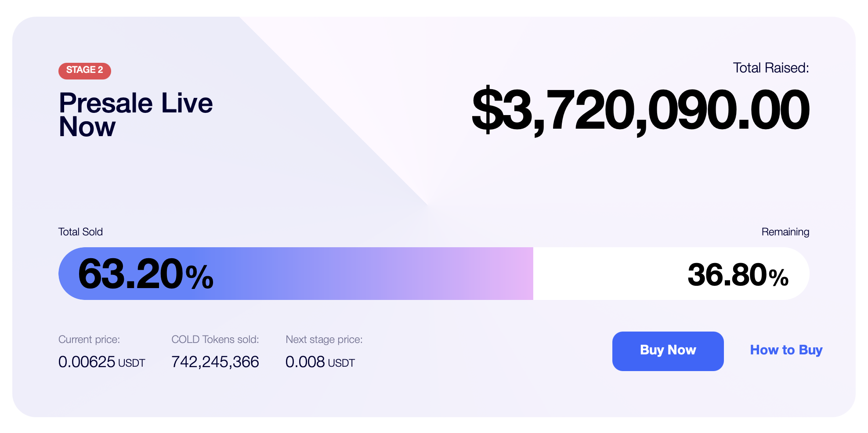This screenshot has width=868, height=433.
Task: Open the How to Buy link
Action: (786, 350)
